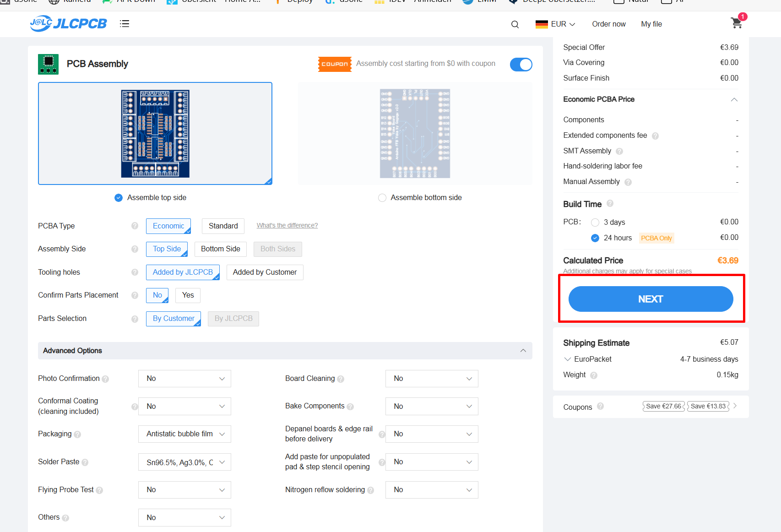Click help icon next to Coupons
The width and height of the screenshot is (781, 532).
pyautogui.click(x=601, y=406)
